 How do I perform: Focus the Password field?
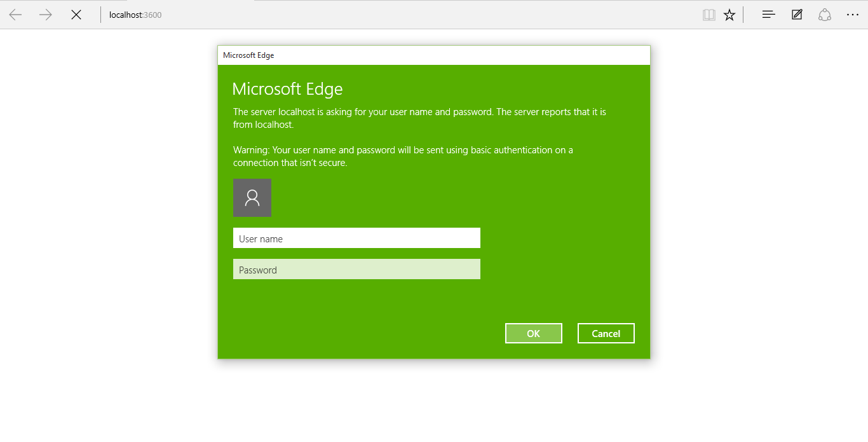coord(356,269)
